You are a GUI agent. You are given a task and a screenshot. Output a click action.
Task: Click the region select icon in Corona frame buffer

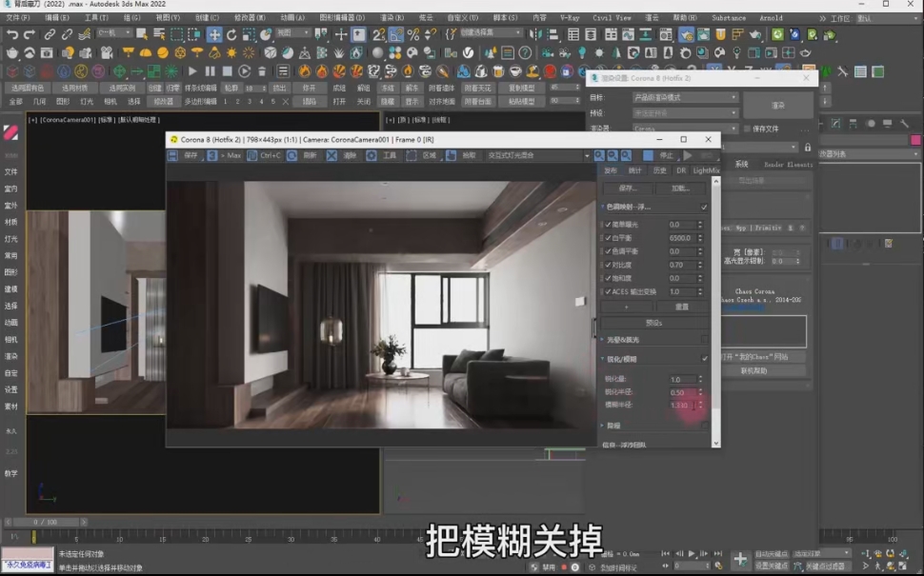tap(412, 155)
